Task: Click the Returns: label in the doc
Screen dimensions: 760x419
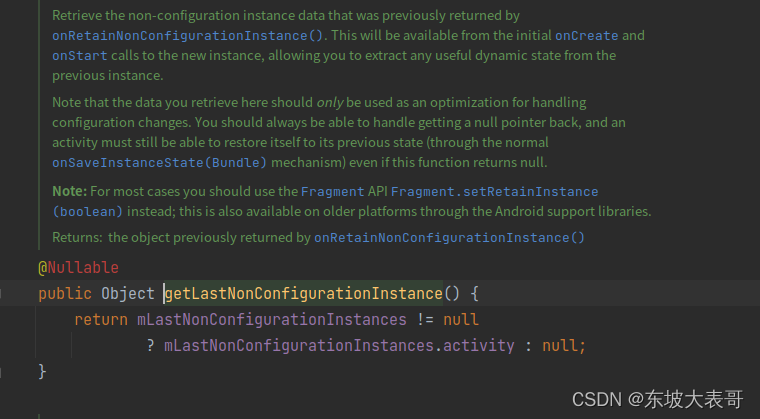Action: (77, 238)
